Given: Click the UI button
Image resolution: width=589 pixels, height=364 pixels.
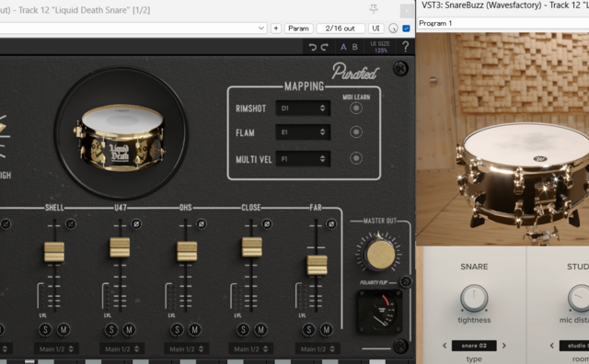Looking at the screenshot, I should tap(375, 28).
